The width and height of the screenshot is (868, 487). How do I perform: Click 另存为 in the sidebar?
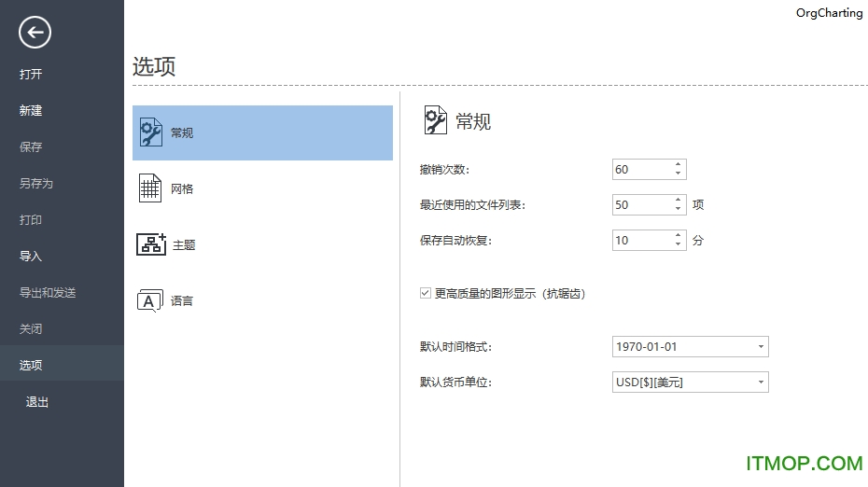[36, 184]
